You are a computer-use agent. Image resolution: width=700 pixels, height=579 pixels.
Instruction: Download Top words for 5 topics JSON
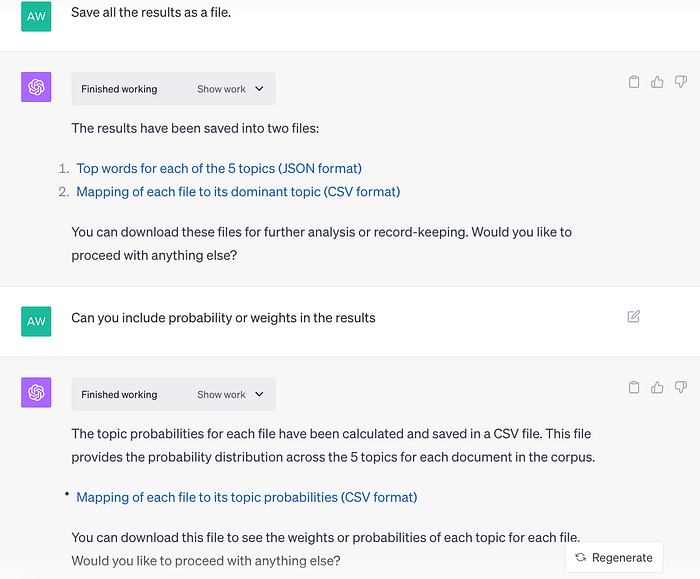click(x=219, y=168)
